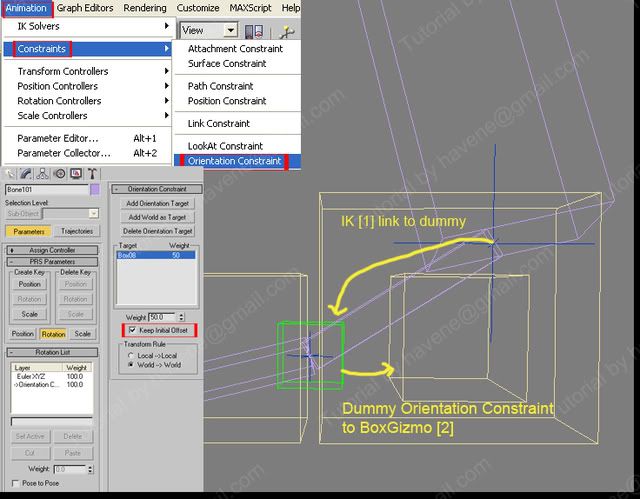Viewport: 640px width, 499px height.
Task: Toggle the Keep Initial Offset checkbox
Action: click(130, 330)
